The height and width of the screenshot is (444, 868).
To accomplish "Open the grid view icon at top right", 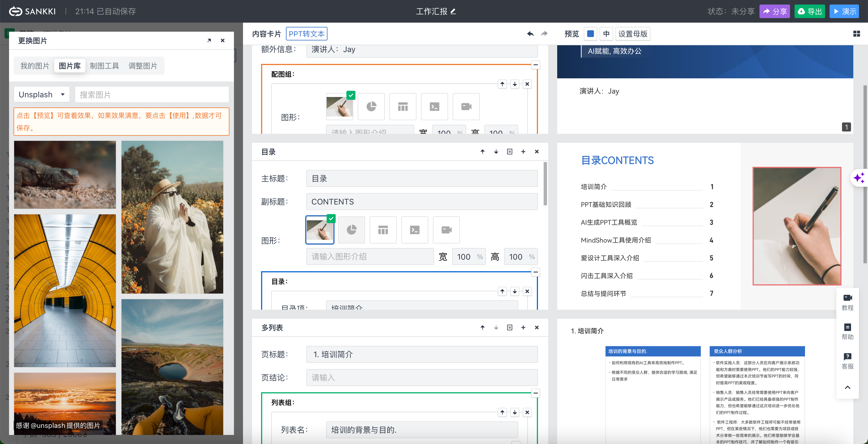I will click(856, 34).
